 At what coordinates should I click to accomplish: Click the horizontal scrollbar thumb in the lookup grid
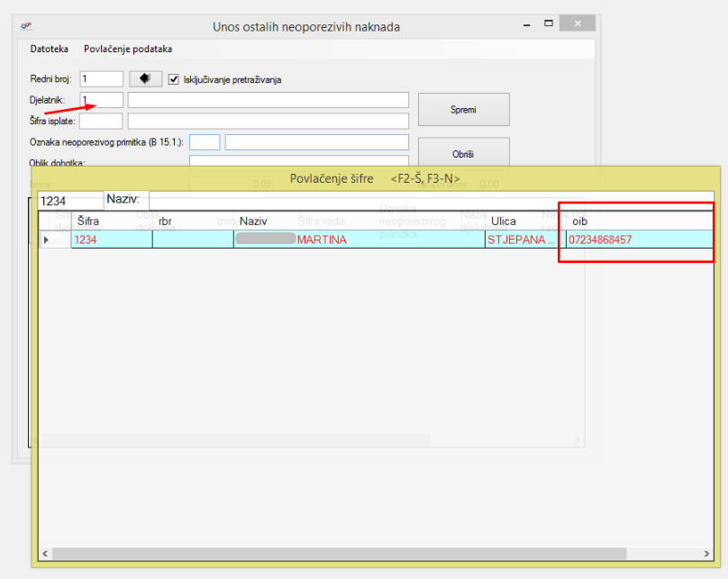338,554
